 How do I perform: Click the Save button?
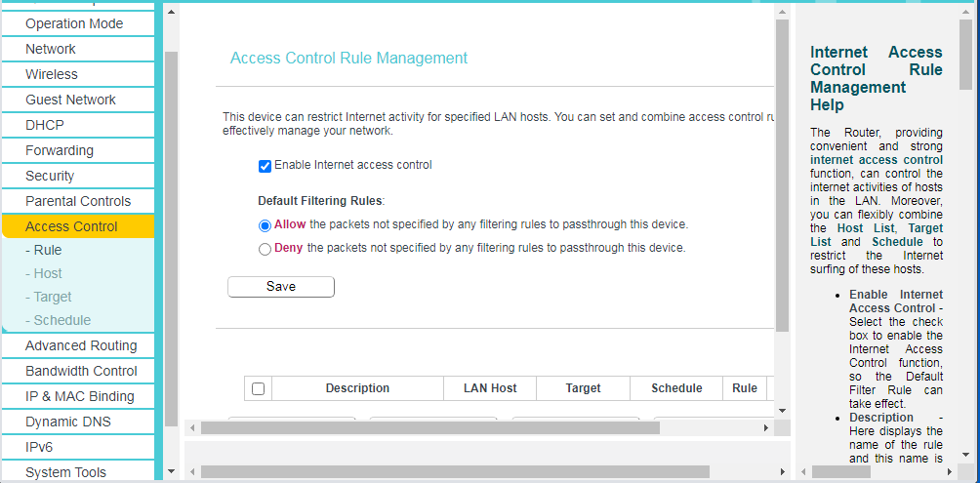(281, 287)
